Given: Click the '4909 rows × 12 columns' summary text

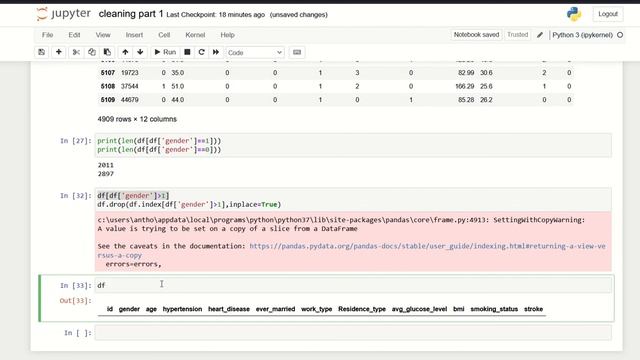Looking at the screenshot, I should pos(137,119).
